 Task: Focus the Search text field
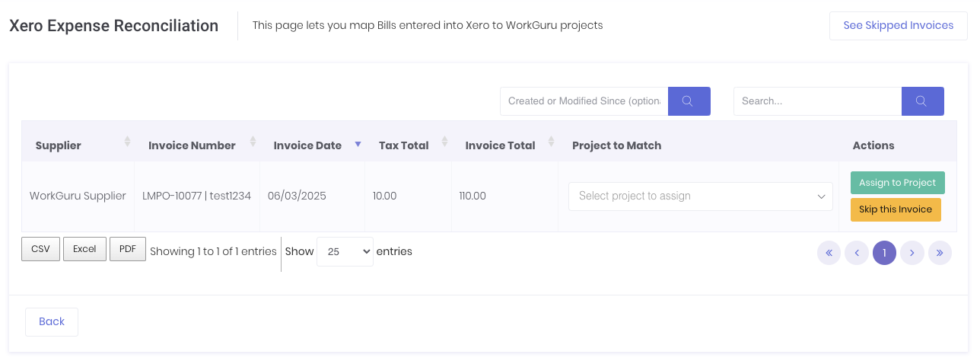pos(817,101)
